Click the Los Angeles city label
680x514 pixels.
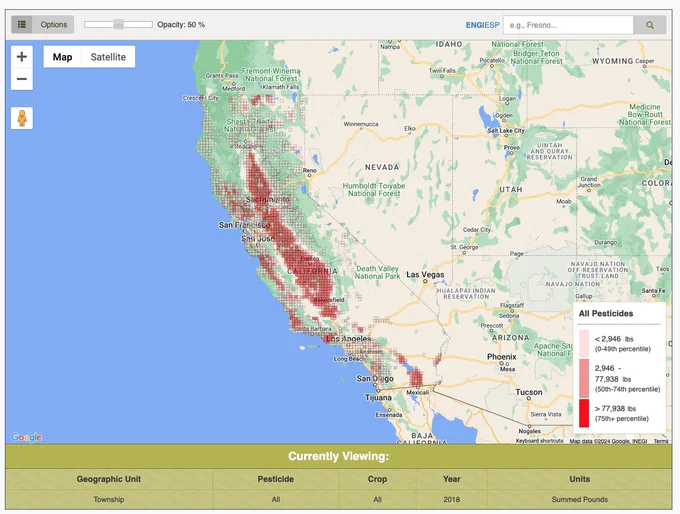point(348,338)
